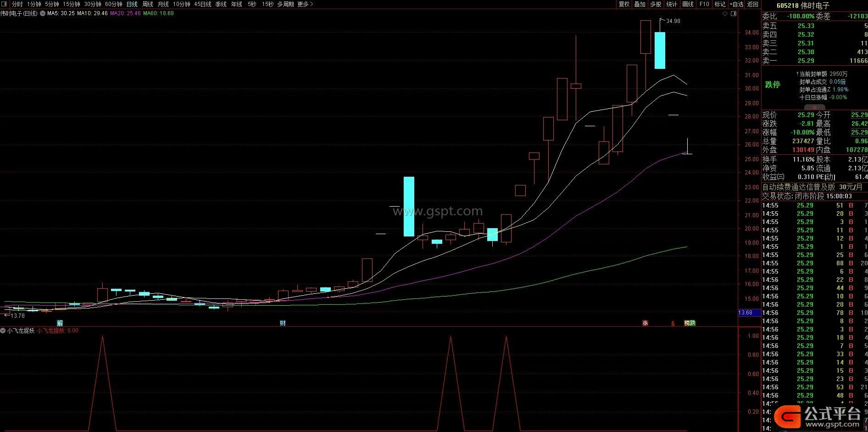Click the 涨 marker on timeline
The width and height of the screenshot is (868, 432).
(645, 323)
